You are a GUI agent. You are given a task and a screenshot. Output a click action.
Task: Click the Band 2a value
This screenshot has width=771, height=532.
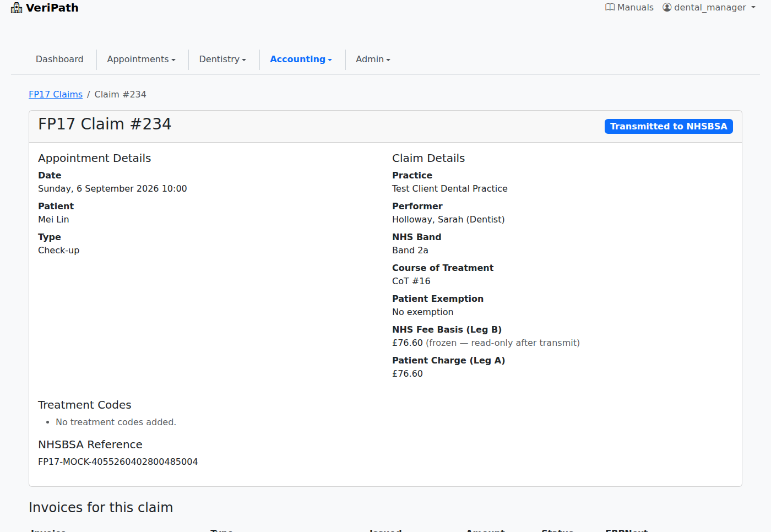pos(410,250)
